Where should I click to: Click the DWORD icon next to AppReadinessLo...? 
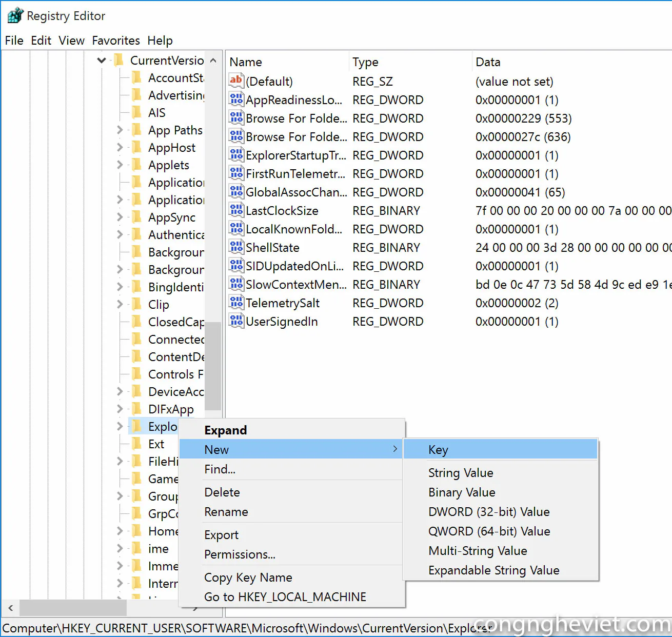[236, 99]
